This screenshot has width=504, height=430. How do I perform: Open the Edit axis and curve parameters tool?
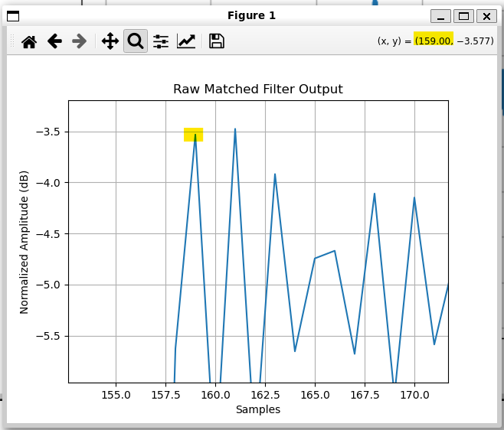pyautogui.click(x=186, y=41)
